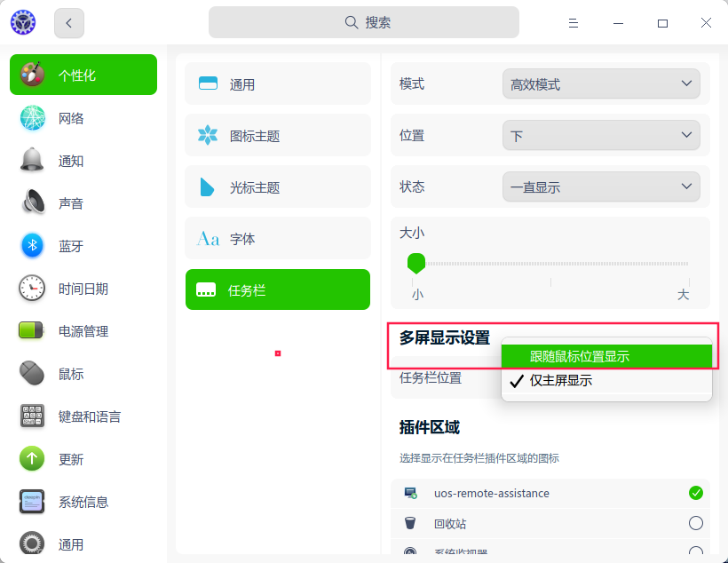
Task: Open the 任务栏 subpage
Action: 278,289
